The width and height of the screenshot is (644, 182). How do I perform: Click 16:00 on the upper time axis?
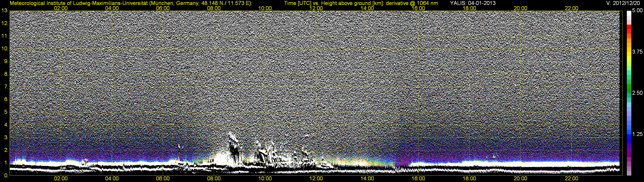coord(418,8)
